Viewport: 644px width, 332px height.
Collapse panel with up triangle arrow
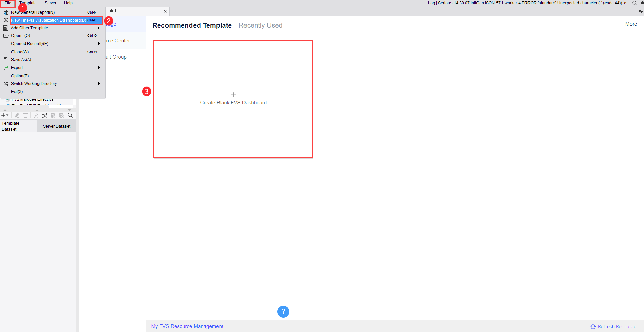5,110
